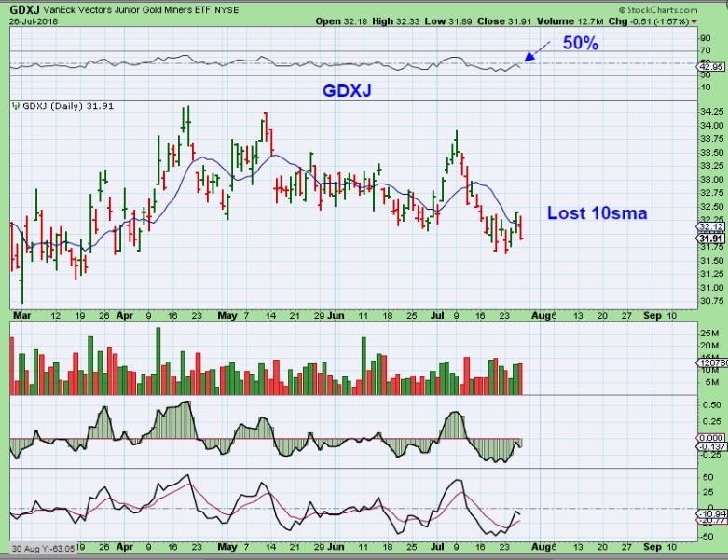Click the Chg -0.51 (-1.57%) value
This screenshot has height=560, width=728.
coord(649,21)
